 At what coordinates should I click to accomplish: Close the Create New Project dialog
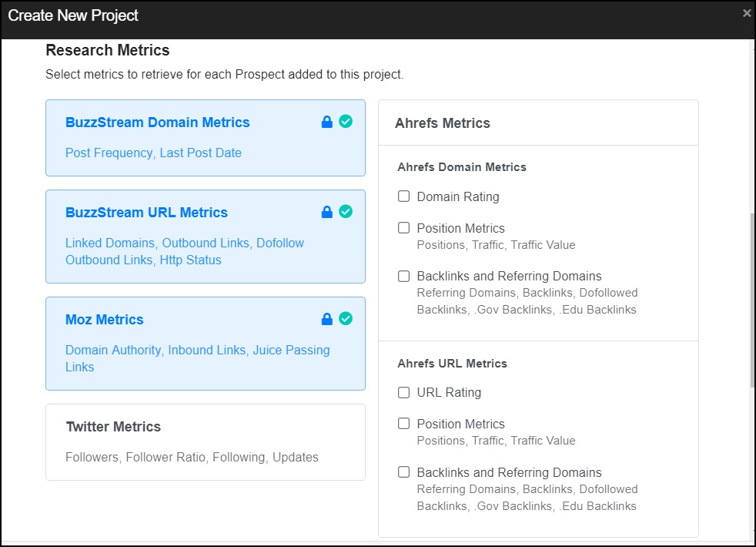click(746, 14)
